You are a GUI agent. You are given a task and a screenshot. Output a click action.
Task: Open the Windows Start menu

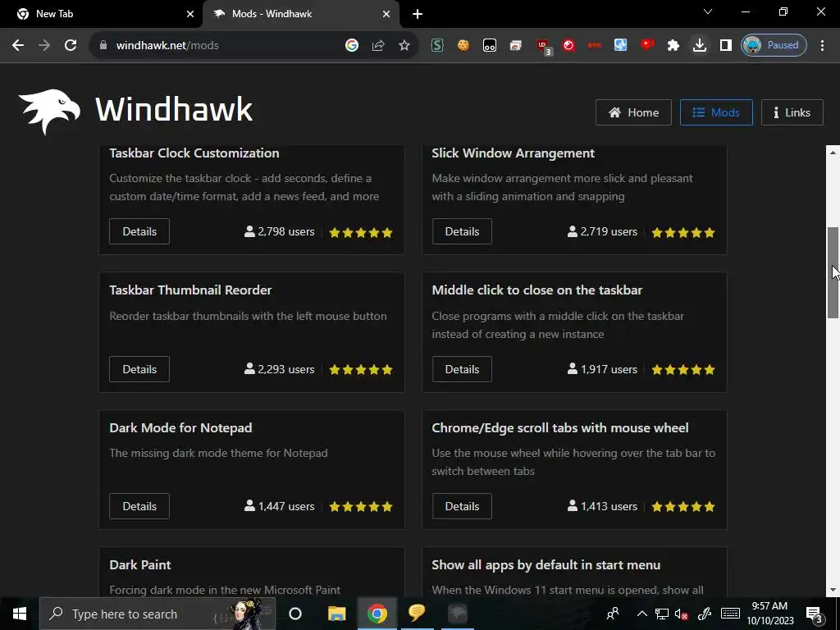pyautogui.click(x=20, y=614)
